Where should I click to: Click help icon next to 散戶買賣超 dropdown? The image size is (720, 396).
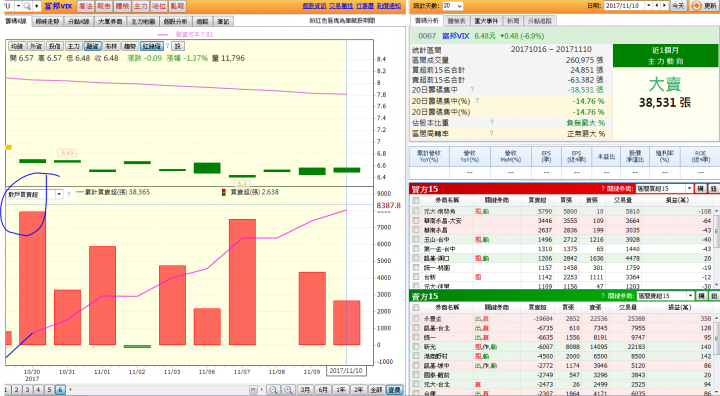69,194
